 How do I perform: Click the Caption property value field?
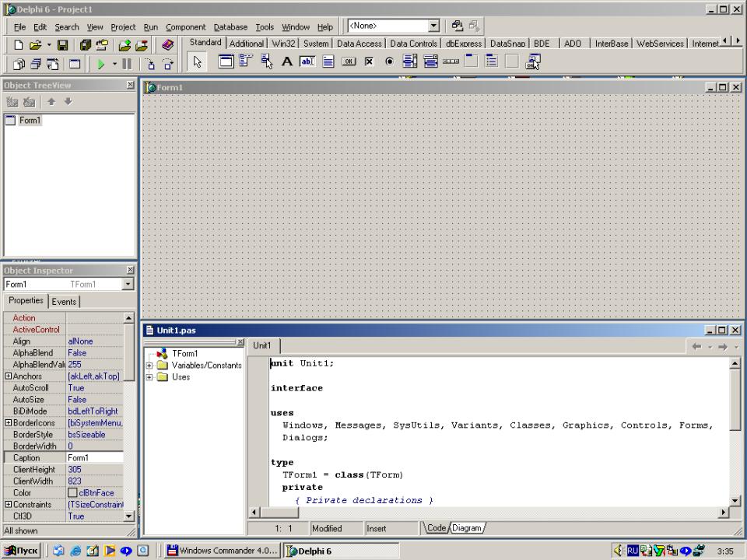pos(94,457)
